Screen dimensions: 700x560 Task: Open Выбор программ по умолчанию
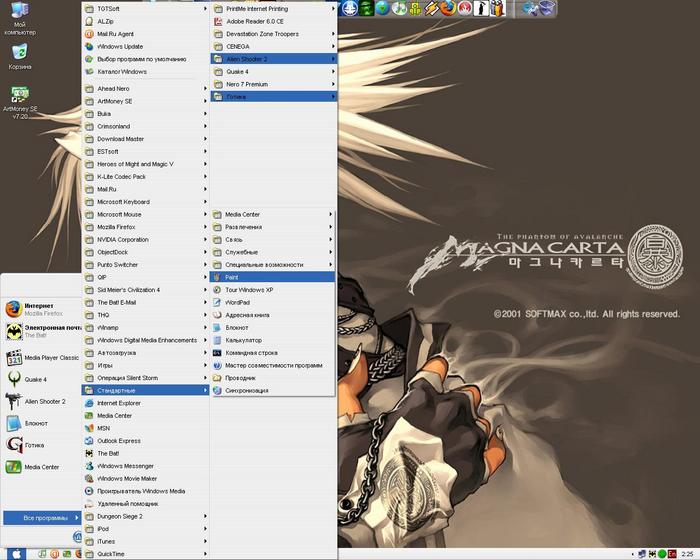tap(146, 59)
